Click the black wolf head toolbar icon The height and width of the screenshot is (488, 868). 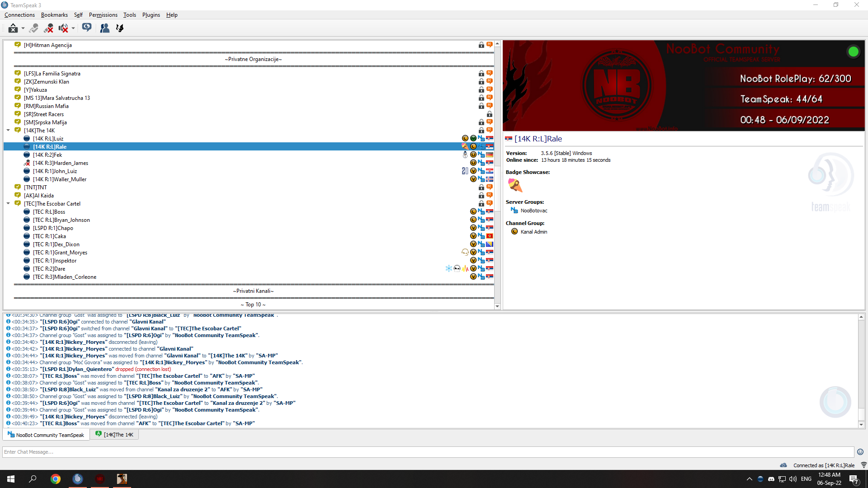coord(120,28)
